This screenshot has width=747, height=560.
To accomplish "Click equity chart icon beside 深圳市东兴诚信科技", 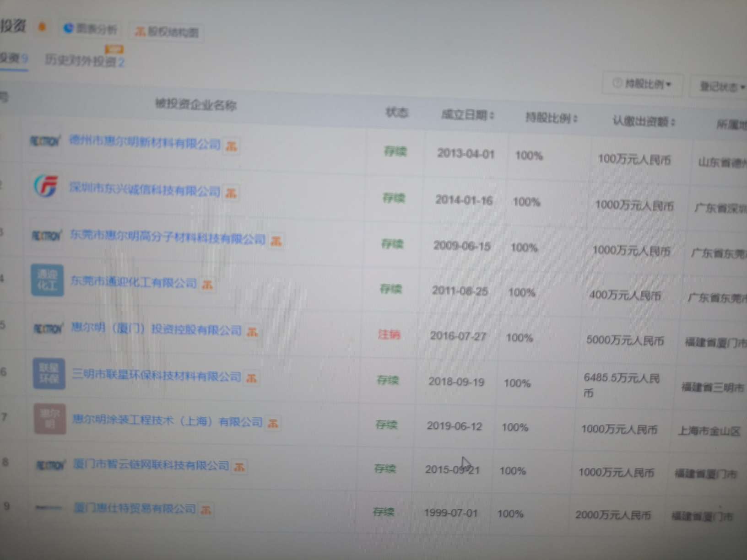I will point(231,193).
